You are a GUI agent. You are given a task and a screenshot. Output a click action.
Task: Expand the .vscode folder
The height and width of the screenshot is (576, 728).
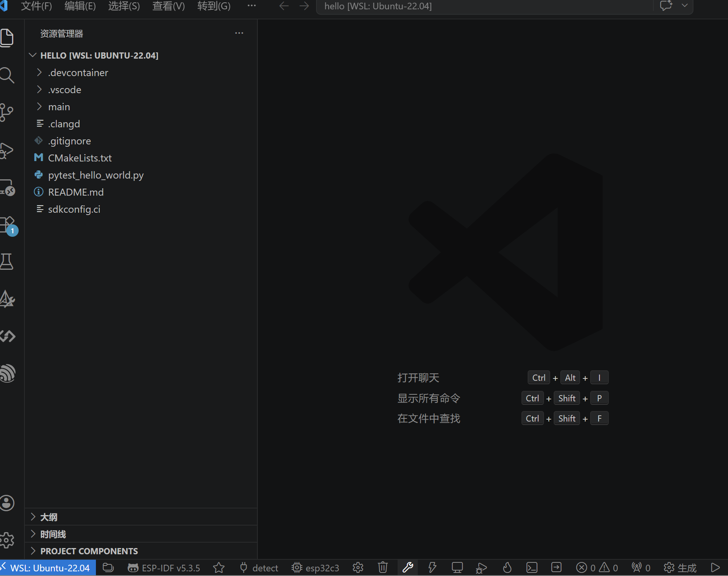pyautogui.click(x=141, y=90)
